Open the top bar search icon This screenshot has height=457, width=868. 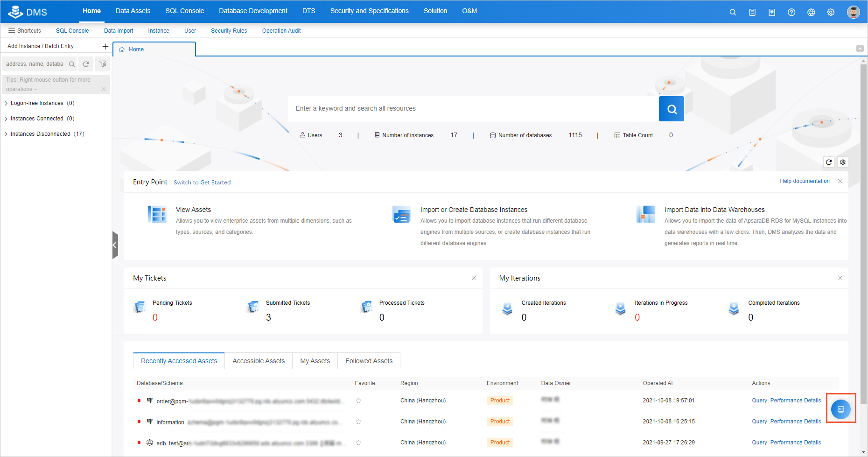(x=733, y=12)
